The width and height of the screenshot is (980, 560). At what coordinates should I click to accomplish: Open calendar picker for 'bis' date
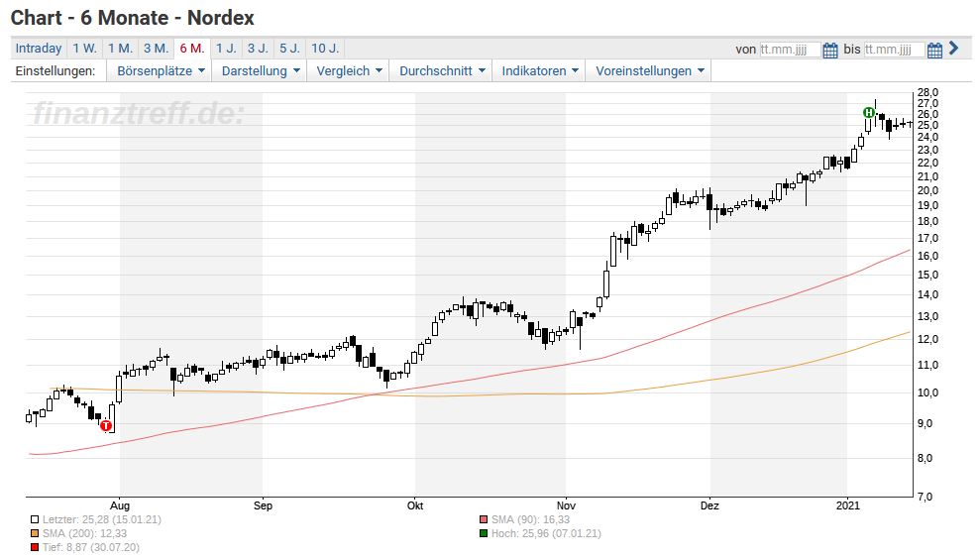coord(934,50)
